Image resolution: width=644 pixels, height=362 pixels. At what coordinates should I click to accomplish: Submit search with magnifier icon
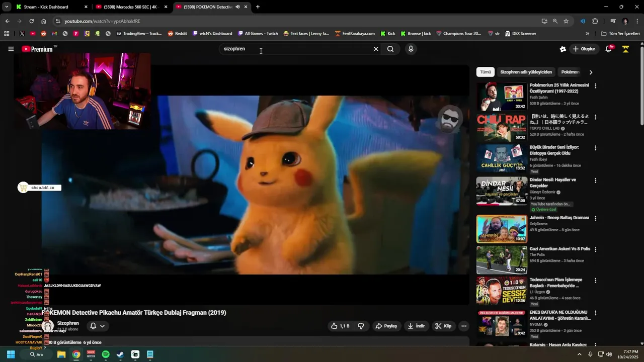pos(390,49)
